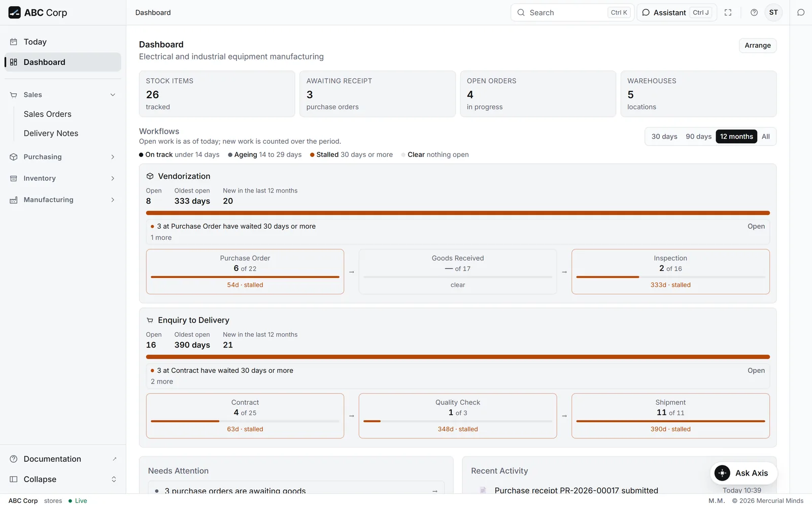Open the Assistant button

pos(677,13)
